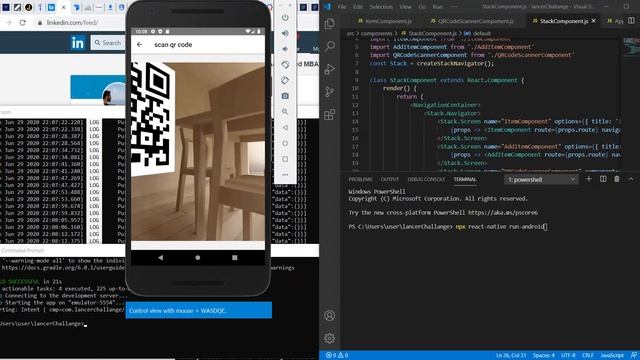640x360 pixels.
Task: Click the LinkedIn Search field
Action: [108, 42]
